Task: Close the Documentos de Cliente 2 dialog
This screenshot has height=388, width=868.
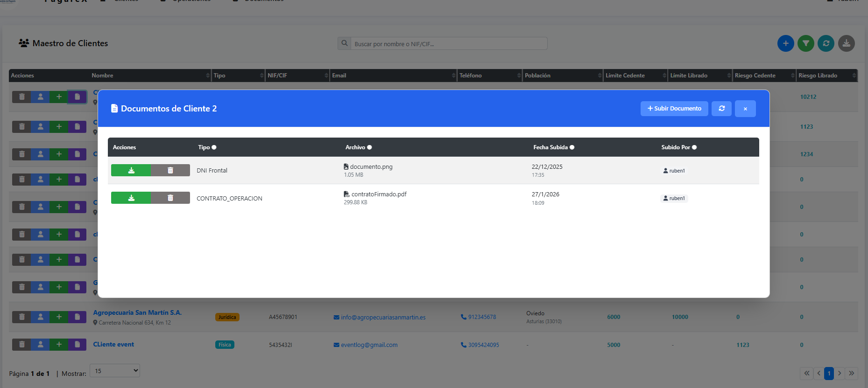Action: coord(745,108)
